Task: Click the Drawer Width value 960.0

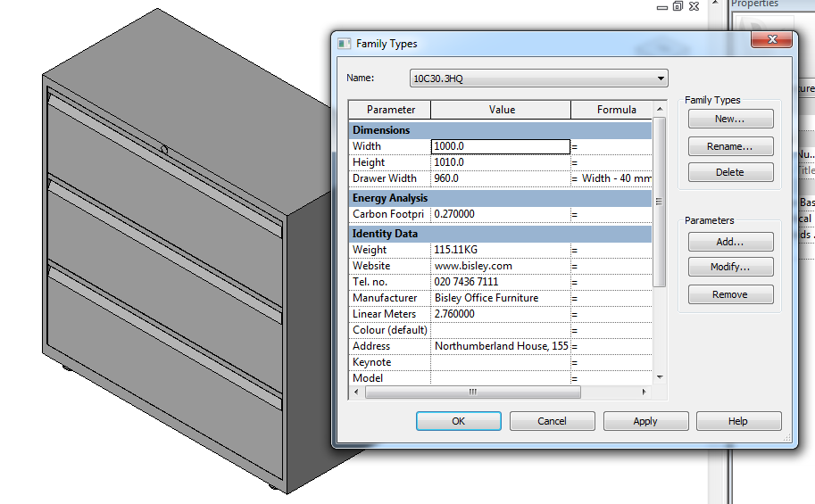Action: click(x=501, y=178)
